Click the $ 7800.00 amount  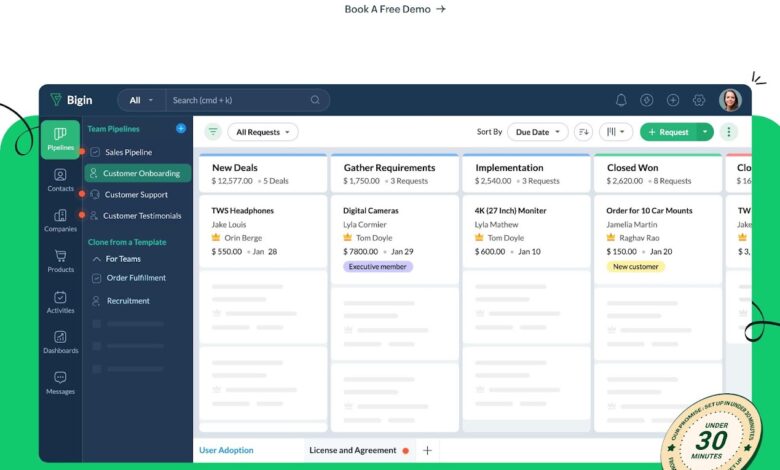361,252
